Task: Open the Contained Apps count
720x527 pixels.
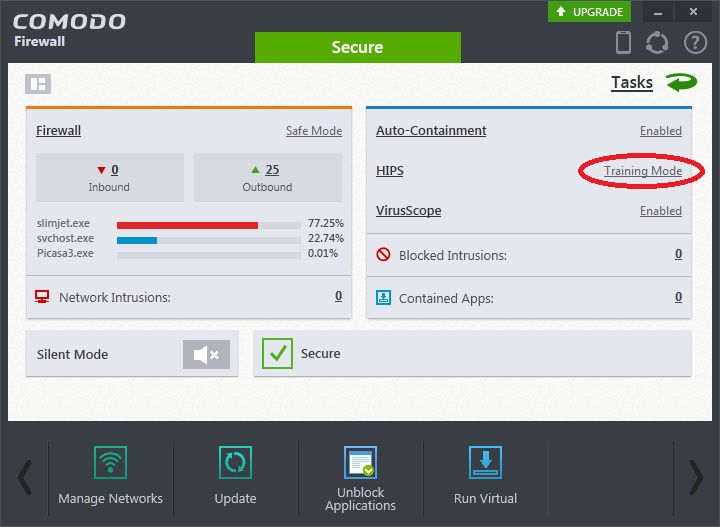Action: [678, 297]
